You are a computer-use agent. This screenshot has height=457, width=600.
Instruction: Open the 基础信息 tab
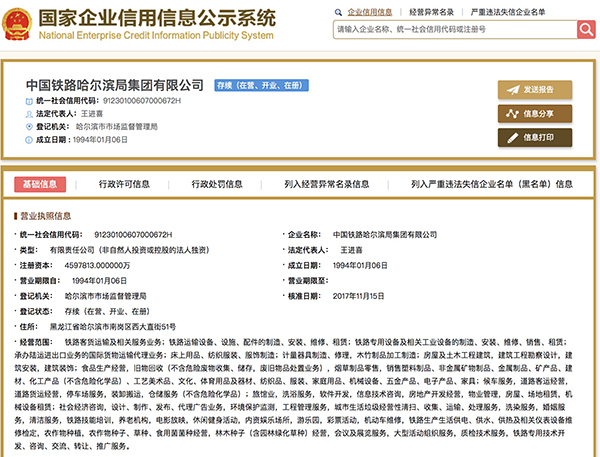click(40, 184)
